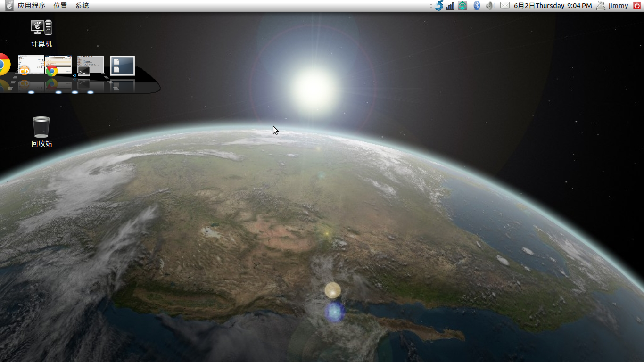The height and width of the screenshot is (362, 644).
Task: Click the show-desktop icon with two documents in the dock
Action: [123, 66]
